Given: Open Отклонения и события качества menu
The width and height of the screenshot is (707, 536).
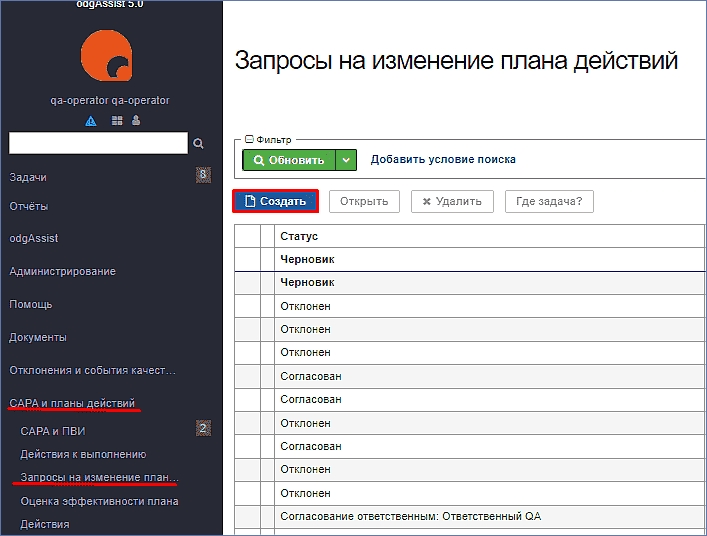Looking at the screenshot, I should [x=92, y=370].
